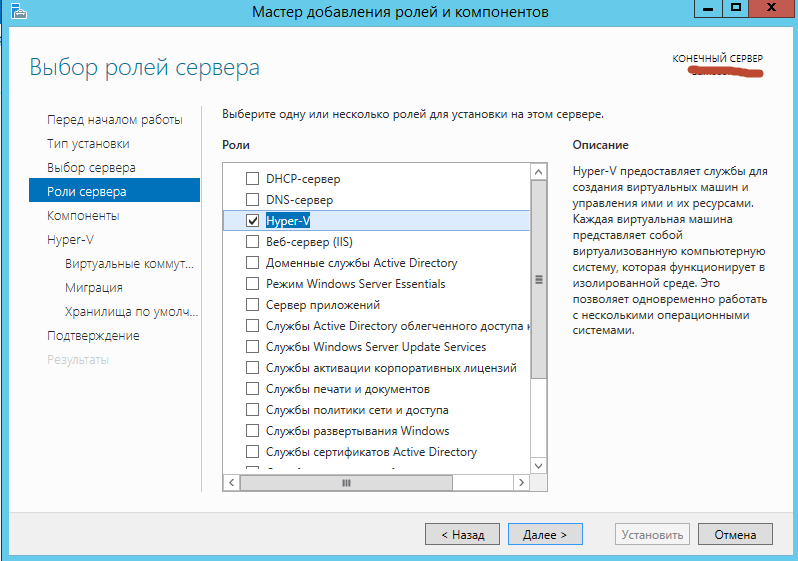Check the DHCP-сервер role checkbox
The image size is (798, 561).
[252, 179]
